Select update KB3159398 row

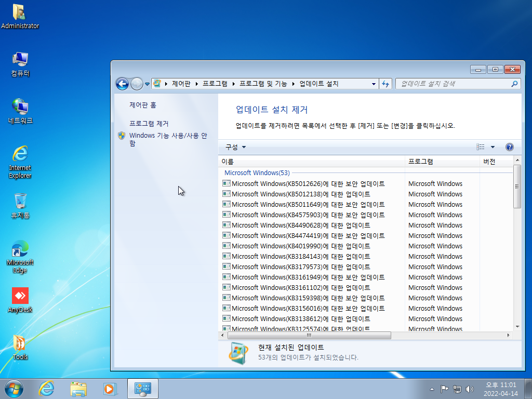(365, 298)
